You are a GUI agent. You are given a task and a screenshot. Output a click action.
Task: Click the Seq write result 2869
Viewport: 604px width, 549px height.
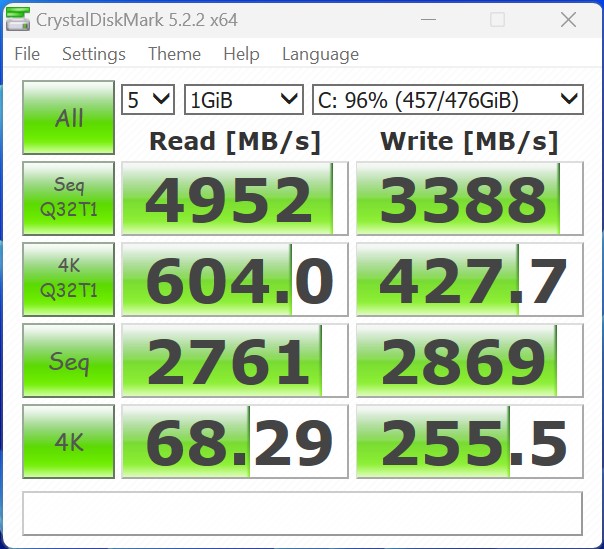tap(470, 360)
